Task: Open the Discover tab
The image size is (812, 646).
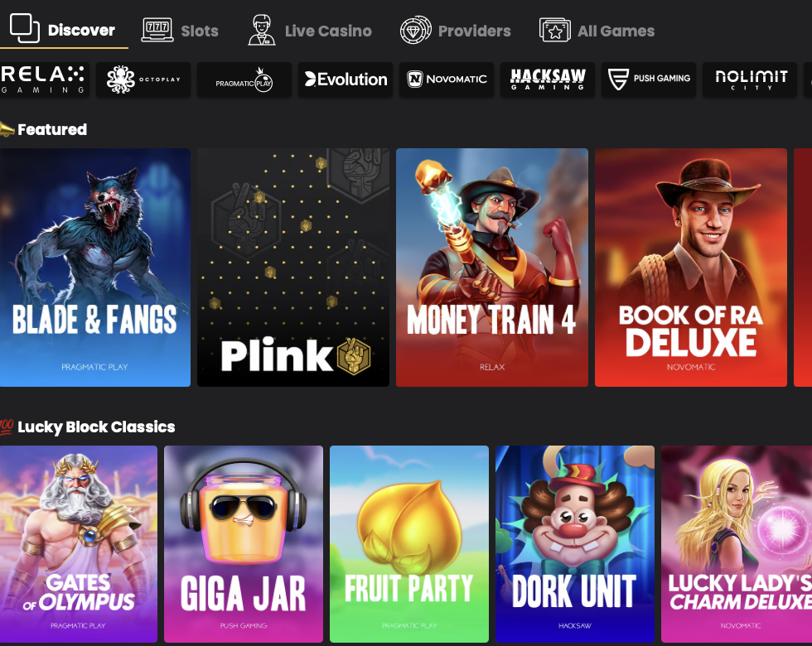Action: pyautogui.click(x=64, y=30)
